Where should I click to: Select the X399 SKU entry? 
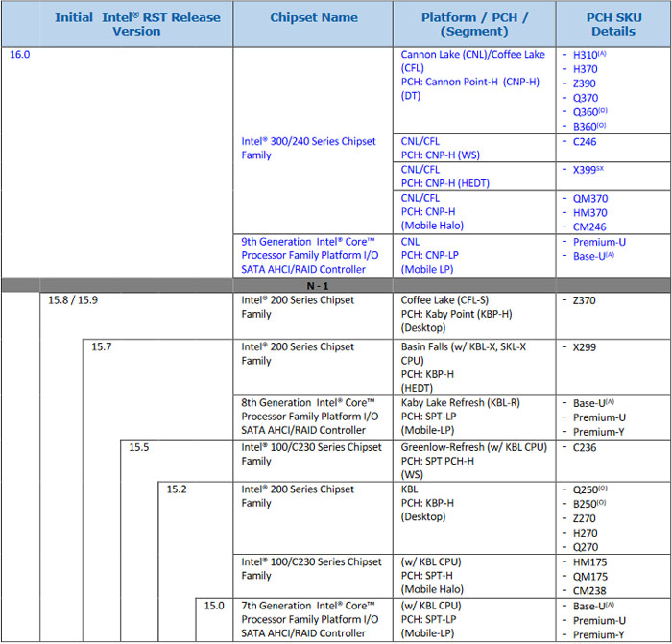[588, 170]
